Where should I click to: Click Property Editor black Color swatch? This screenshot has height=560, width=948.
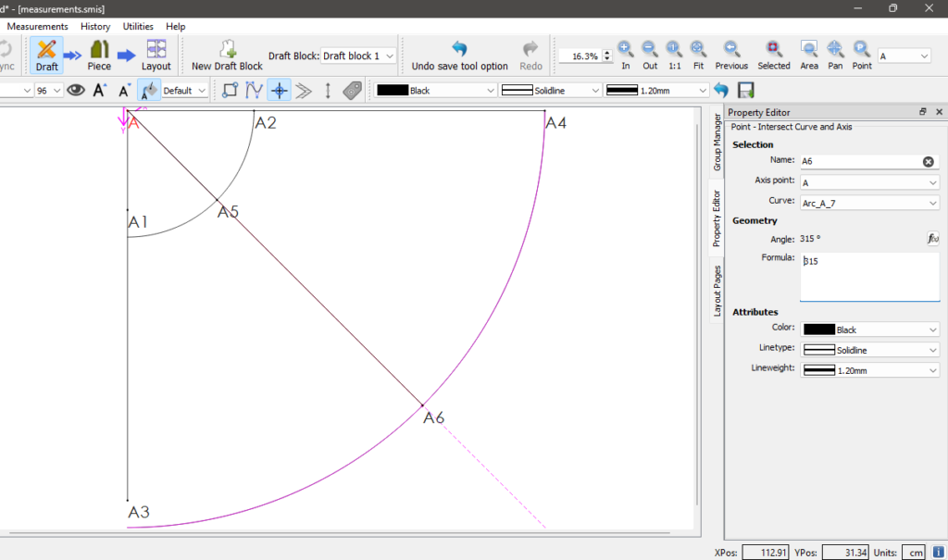(x=819, y=330)
